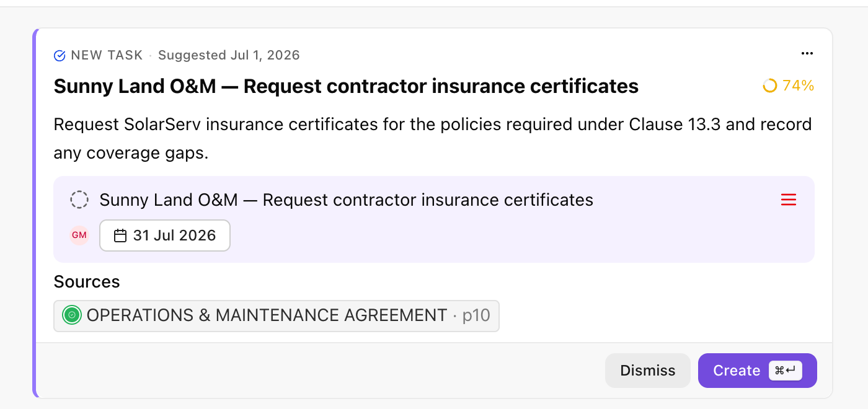Click the calendar icon in date chip

click(120, 235)
